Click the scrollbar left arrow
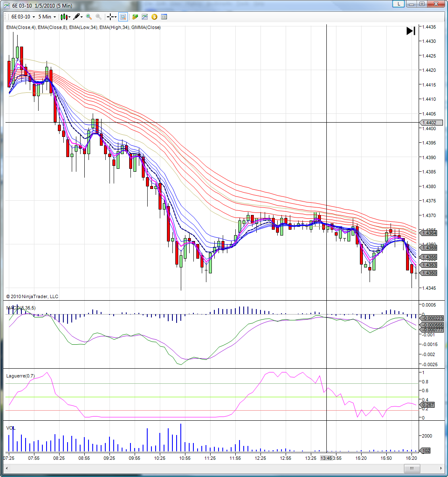The image size is (448, 477). pyautogui.click(x=7, y=468)
